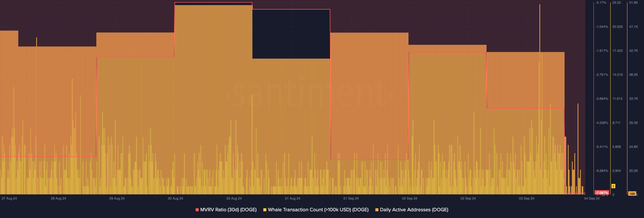644x218 pixels.
Task: Click the 24.8K active addresses axis label
Action: [633, 147]
